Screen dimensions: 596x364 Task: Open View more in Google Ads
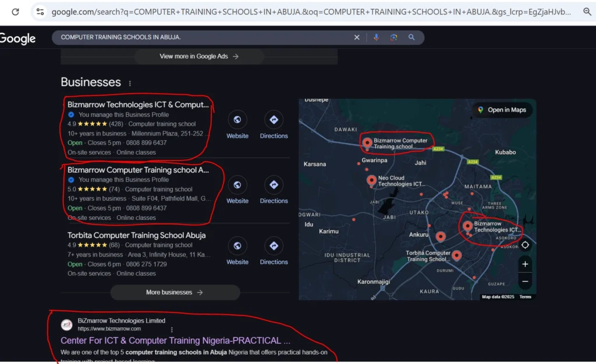(x=199, y=56)
